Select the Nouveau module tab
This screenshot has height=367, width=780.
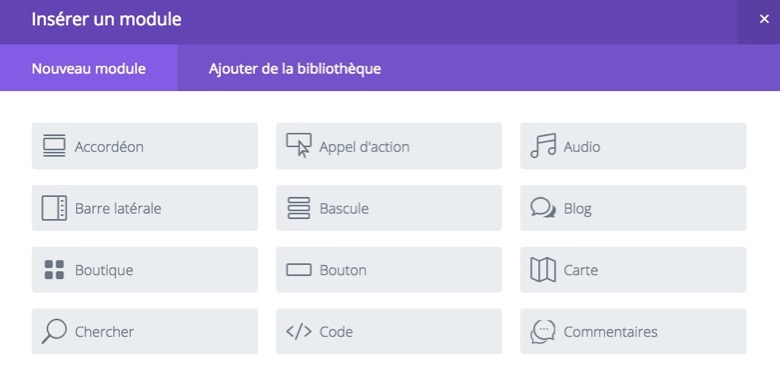(x=89, y=68)
